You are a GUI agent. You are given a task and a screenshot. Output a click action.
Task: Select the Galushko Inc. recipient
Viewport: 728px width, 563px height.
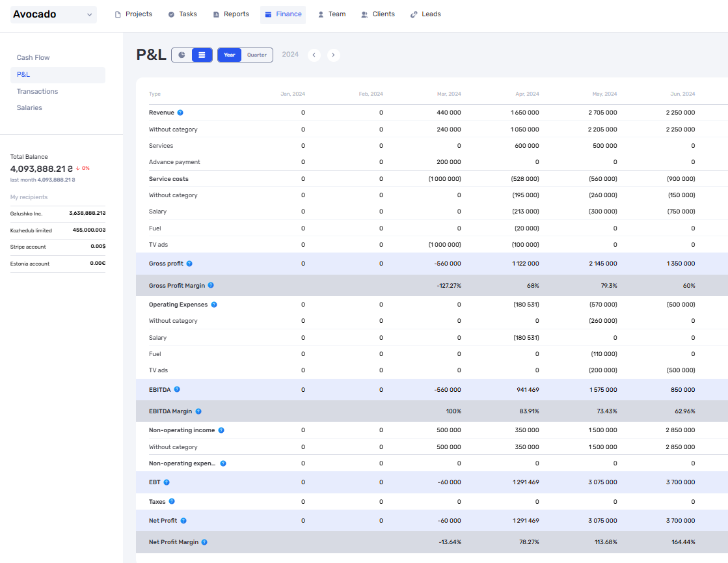[57, 213]
